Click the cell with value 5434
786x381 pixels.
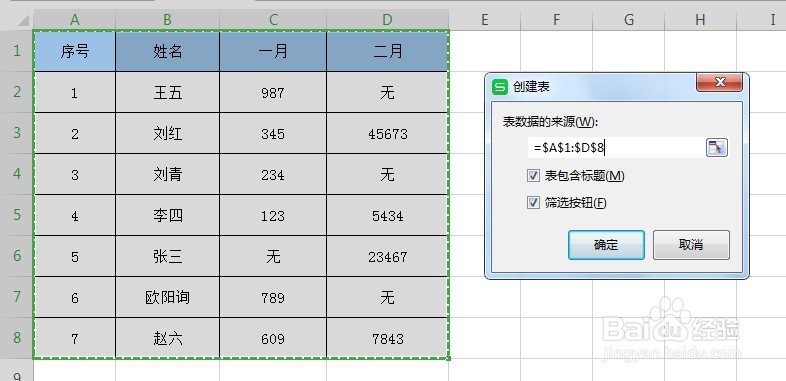[387, 216]
